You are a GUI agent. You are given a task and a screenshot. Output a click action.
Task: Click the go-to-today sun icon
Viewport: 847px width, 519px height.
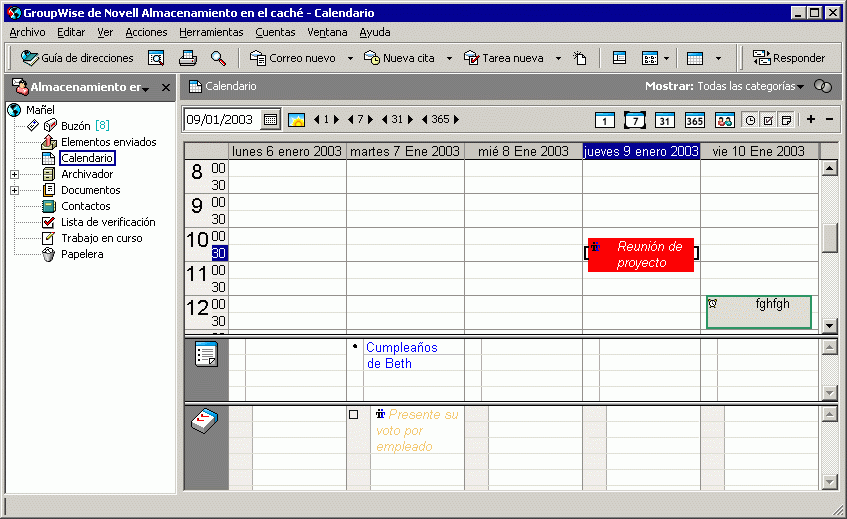pyautogui.click(x=296, y=120)
